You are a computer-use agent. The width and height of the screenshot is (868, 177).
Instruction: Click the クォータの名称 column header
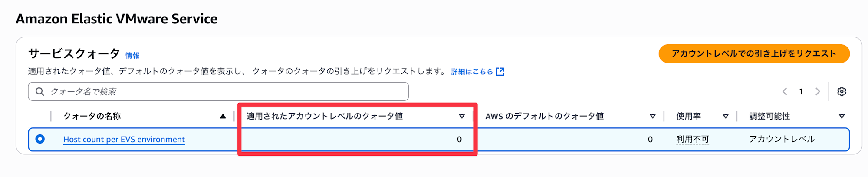click(x=92, y=116)
